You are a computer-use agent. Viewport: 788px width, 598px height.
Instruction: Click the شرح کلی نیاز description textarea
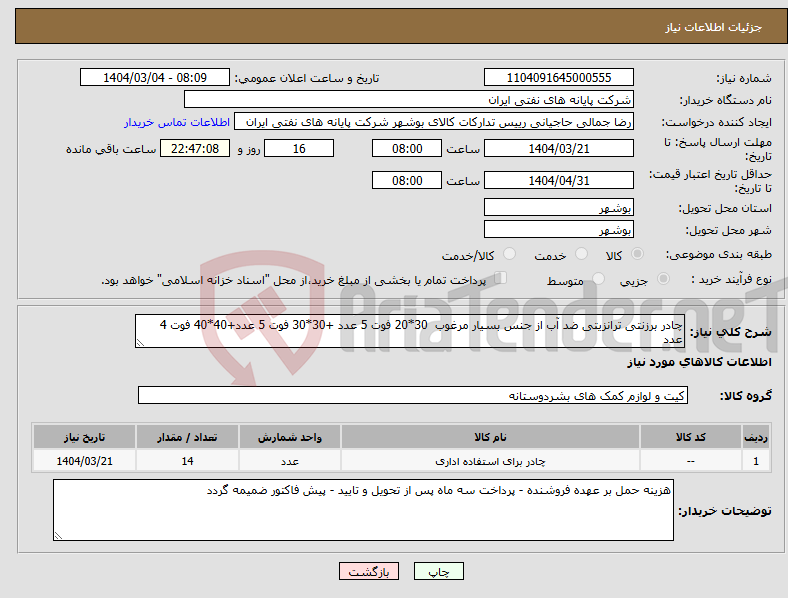(x=410, y=331)
